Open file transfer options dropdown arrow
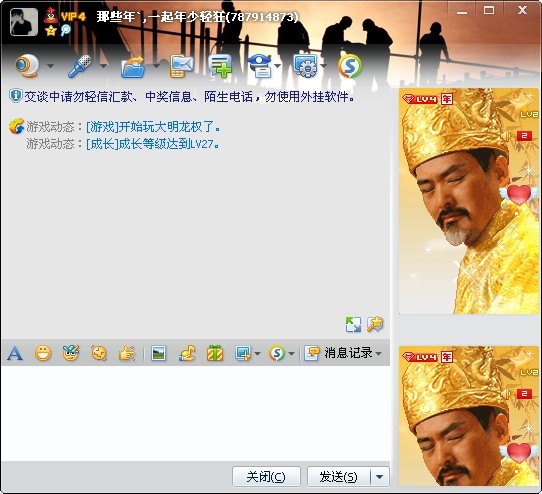This screenshot has width=542, height=494. 156,66
